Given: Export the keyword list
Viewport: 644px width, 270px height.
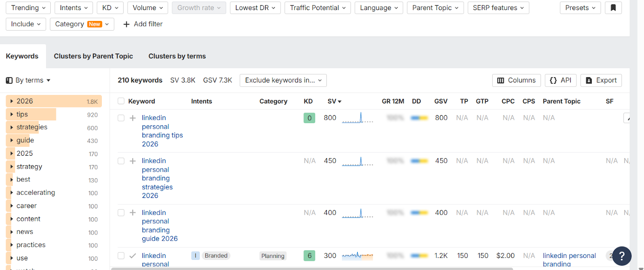Looking at the screenshot, I should coord(601,80).
